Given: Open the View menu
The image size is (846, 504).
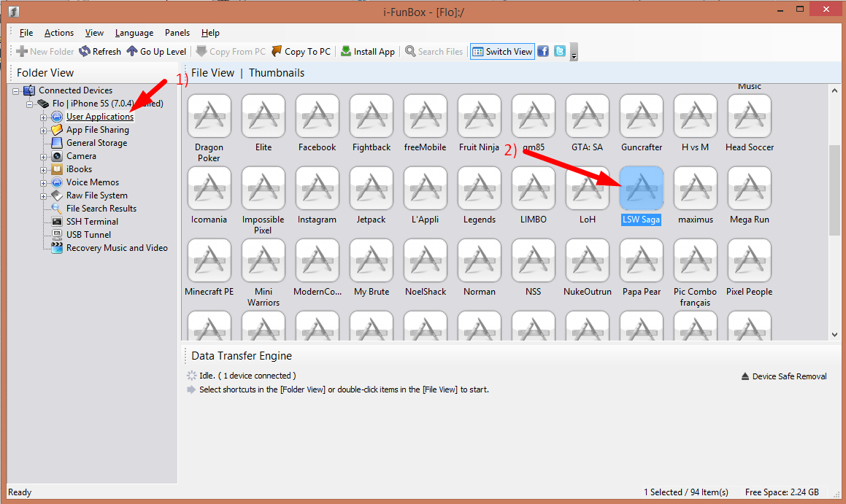Looking at the screenshot, I should tap(94, 33).
